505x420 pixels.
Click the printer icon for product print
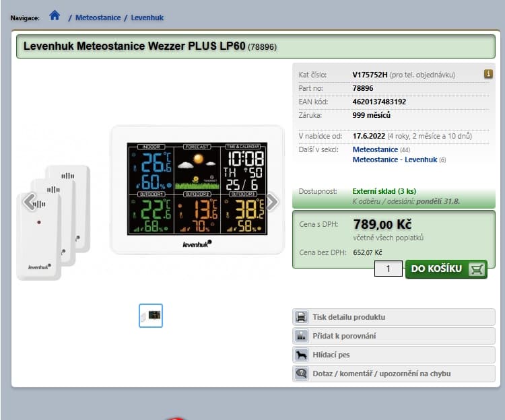click(x=302, y=317)
